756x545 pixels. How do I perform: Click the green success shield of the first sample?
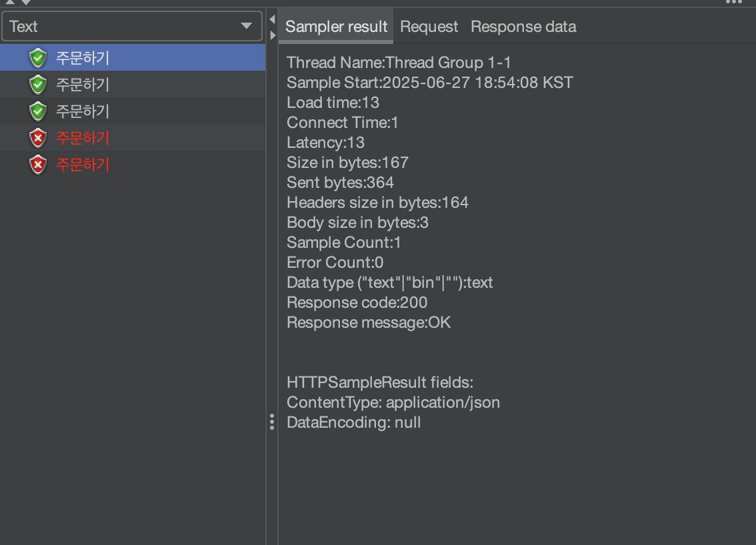pos(38,58)
